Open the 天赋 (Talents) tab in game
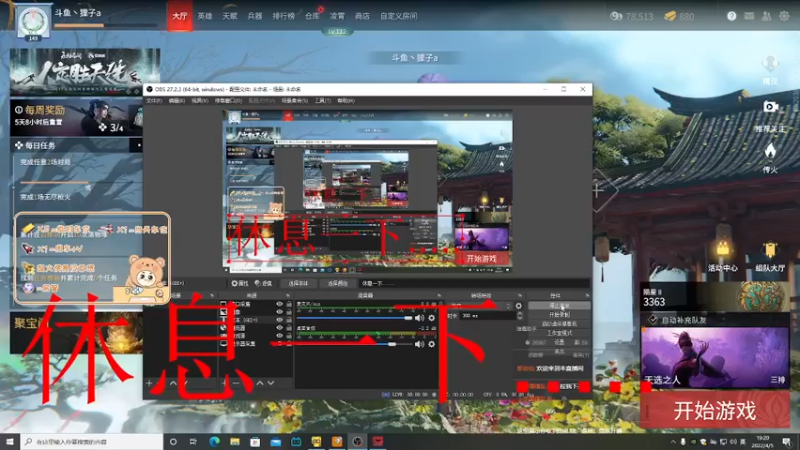 click(x=230, y=16)
